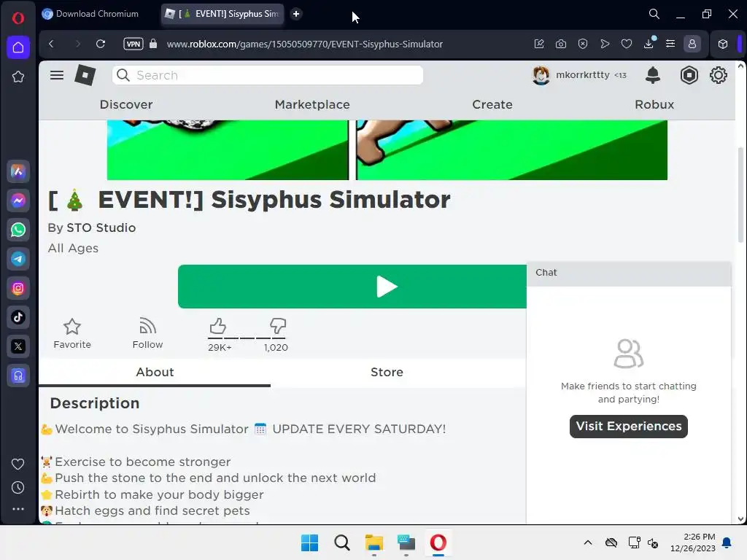Start the game with the green Play button
The height and width of the screenshot is (560, 747).
pos(352,286)
